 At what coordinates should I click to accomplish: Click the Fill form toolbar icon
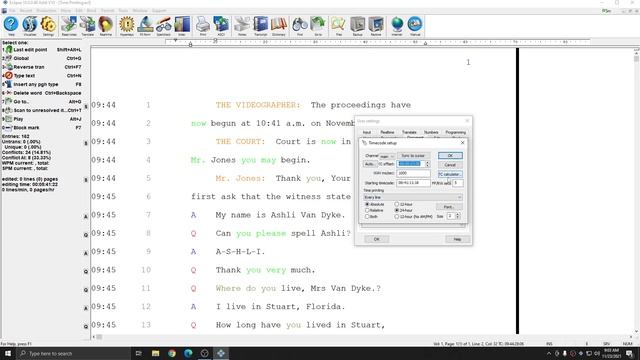tap(145, 25)
